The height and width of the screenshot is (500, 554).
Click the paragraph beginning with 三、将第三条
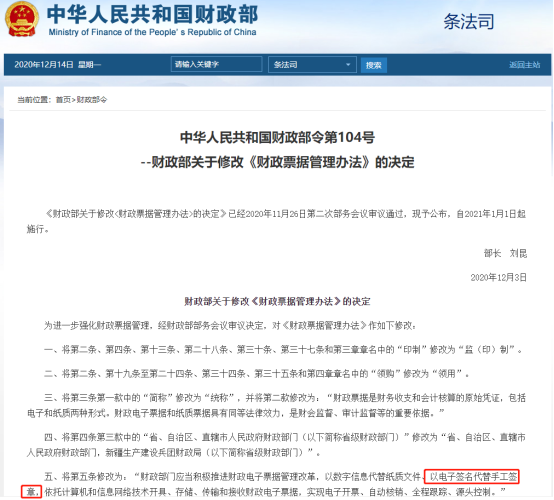pos(276,405)
